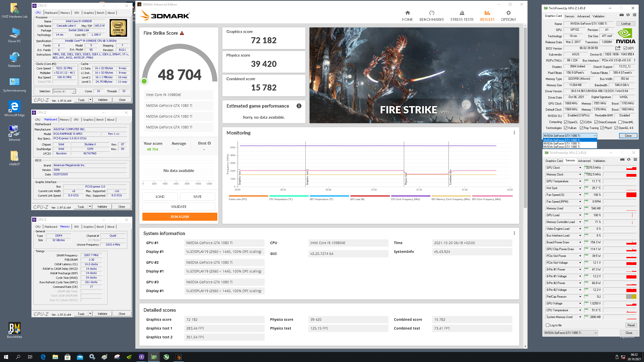Open System information three-dot menu
Image resolution: width=644 pixels, height=362 pixels.
[514, 233]
